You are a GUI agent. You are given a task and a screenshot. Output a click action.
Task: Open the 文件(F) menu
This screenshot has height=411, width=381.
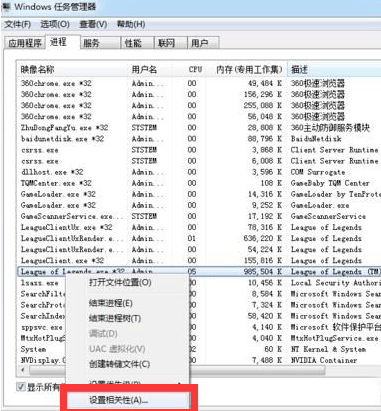pos(18,24)
